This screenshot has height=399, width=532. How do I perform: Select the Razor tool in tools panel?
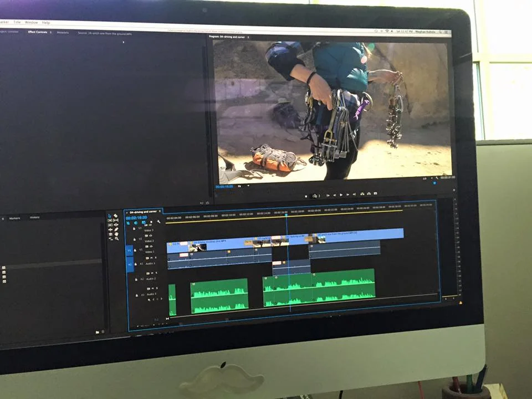click(x=116, y=216)
